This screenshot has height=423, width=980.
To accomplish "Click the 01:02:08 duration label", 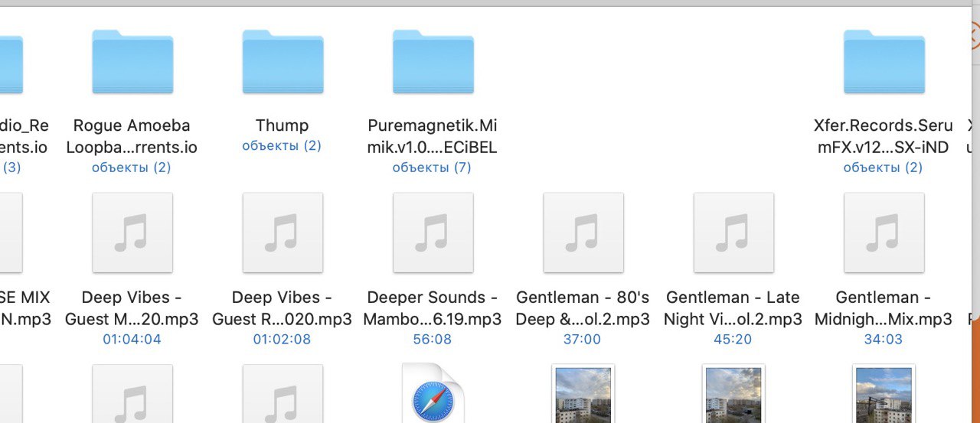I will 282,339.
